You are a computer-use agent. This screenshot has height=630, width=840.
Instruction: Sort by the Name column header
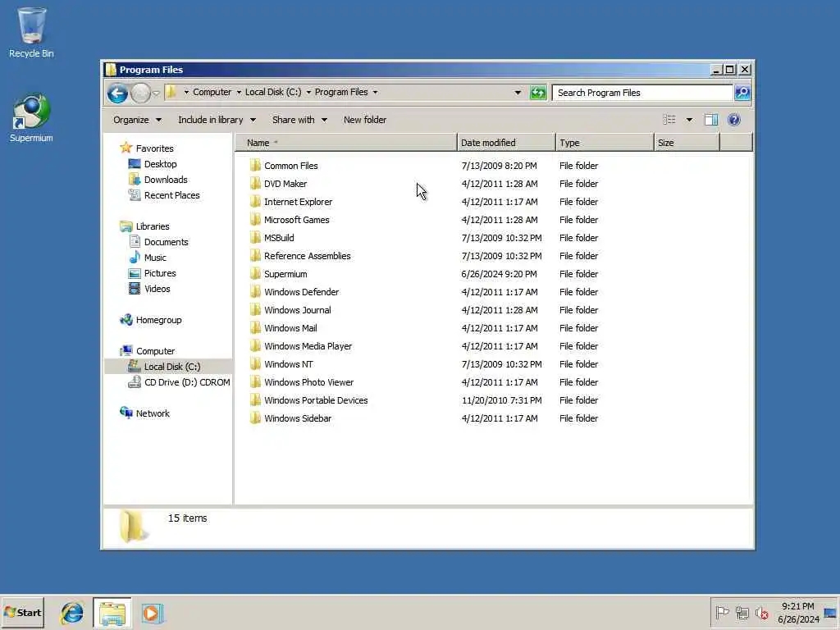click(346, 143)
